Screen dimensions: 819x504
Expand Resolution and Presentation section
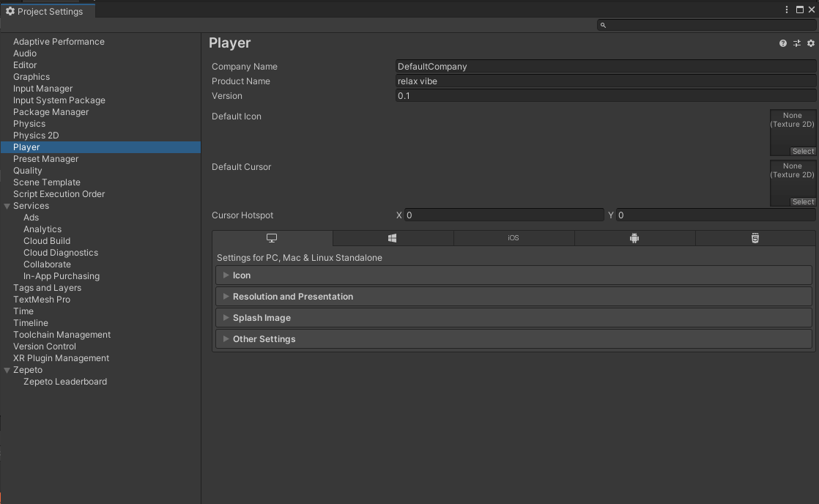[514, 297]
